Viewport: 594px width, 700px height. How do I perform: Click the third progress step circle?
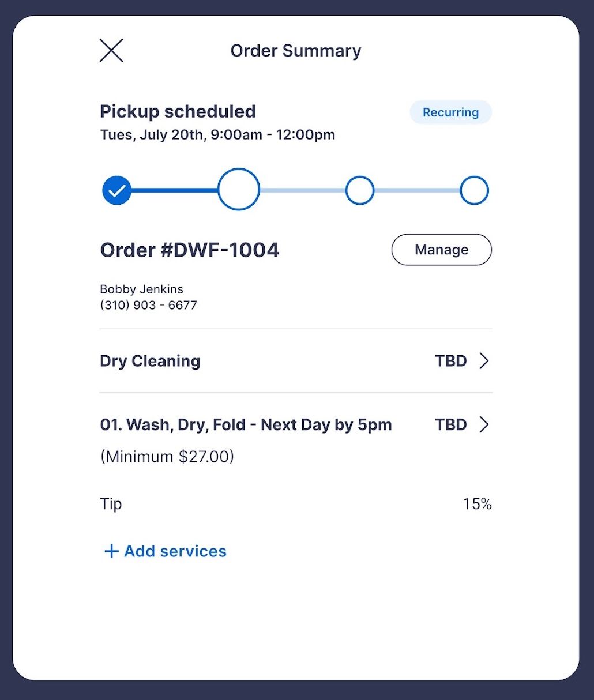click(360, 190)
